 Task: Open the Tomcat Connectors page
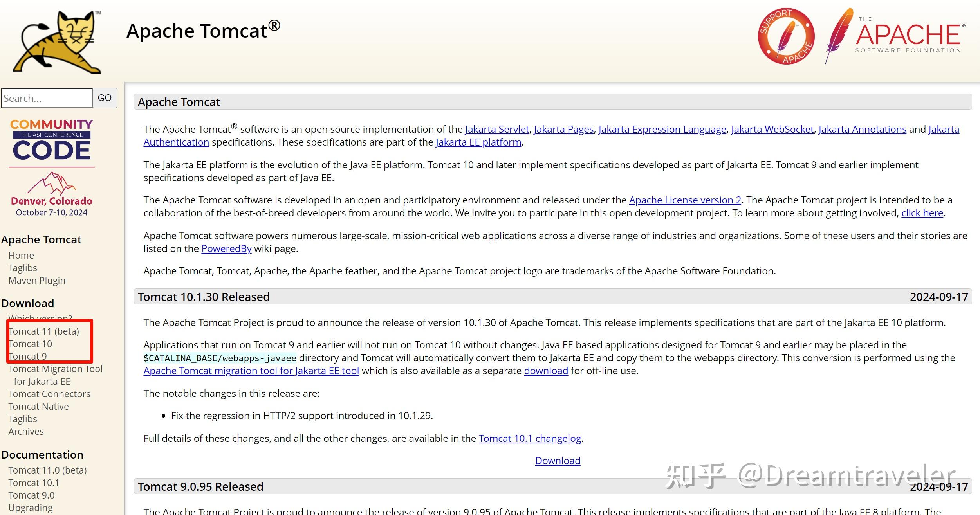49,394
